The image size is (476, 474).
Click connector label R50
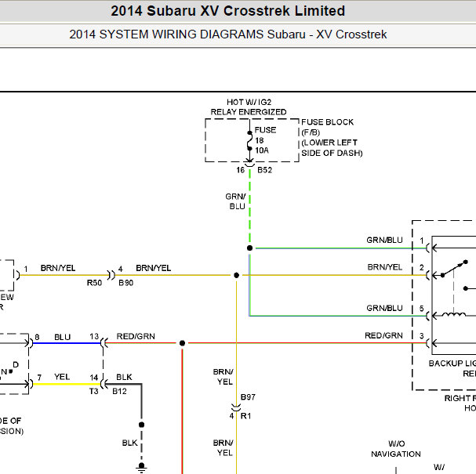pyautogui.click(x=94, y=283)
